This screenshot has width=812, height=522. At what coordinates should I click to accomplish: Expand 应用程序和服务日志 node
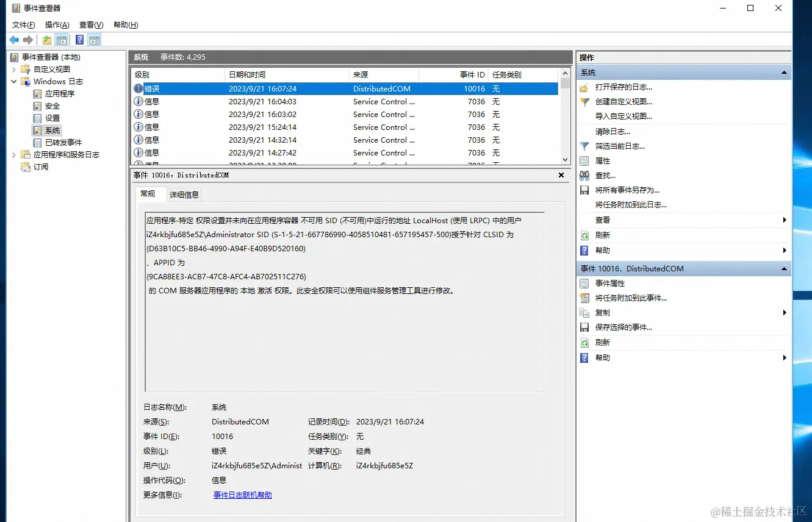click(x=14, y=155)
